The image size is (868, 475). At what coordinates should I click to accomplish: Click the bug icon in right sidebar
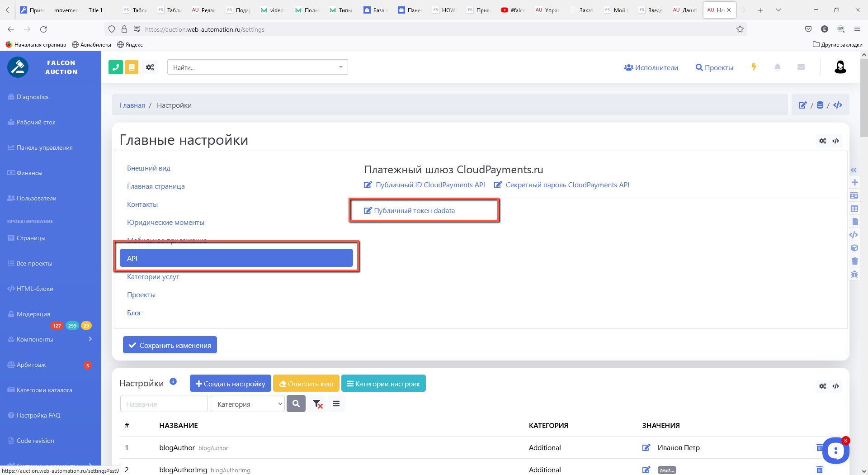[x=854, y=274]
